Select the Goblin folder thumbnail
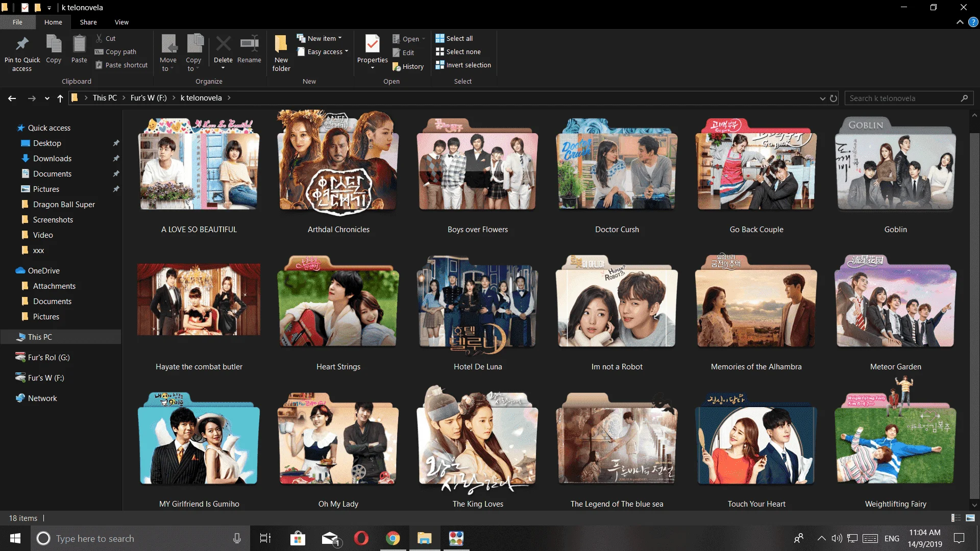 click(x=895, y=163)
